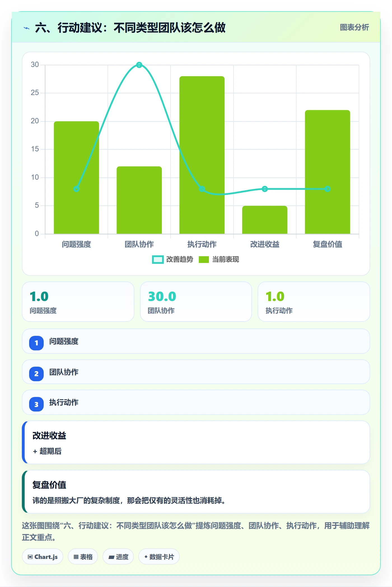Click the 当前表现 legend label

pyautogui.click(x=225, y=260)
